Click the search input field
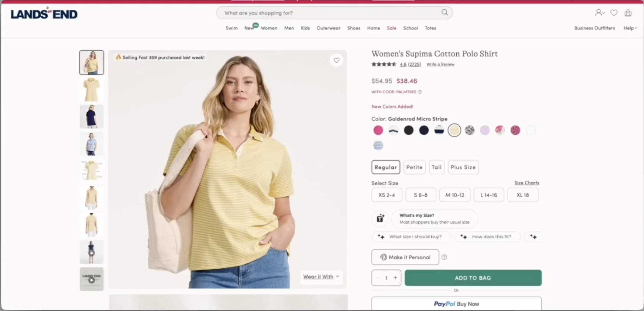The width and height of the screenshot is (644, 311). (x=334, y=13)
